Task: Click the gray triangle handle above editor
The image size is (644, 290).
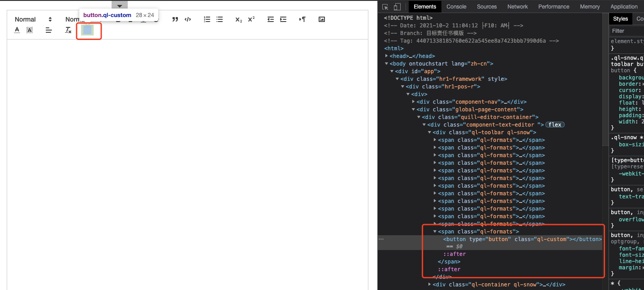Action: [x=120, y=5]
